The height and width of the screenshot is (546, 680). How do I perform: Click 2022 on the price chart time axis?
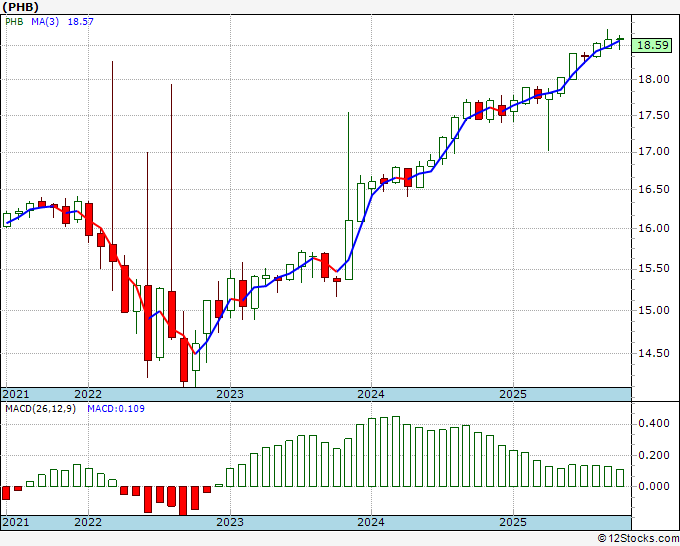pyautogui.click(x=88, y=394)
